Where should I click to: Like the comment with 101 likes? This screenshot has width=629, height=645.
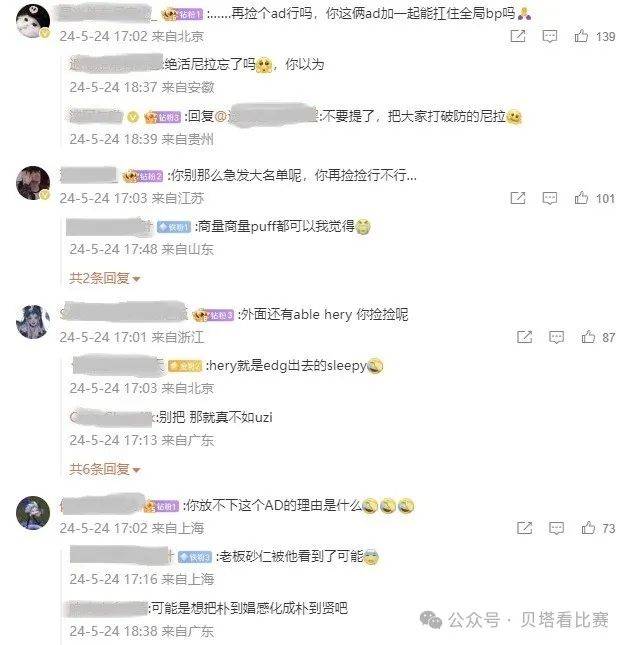tap(581, 198)
